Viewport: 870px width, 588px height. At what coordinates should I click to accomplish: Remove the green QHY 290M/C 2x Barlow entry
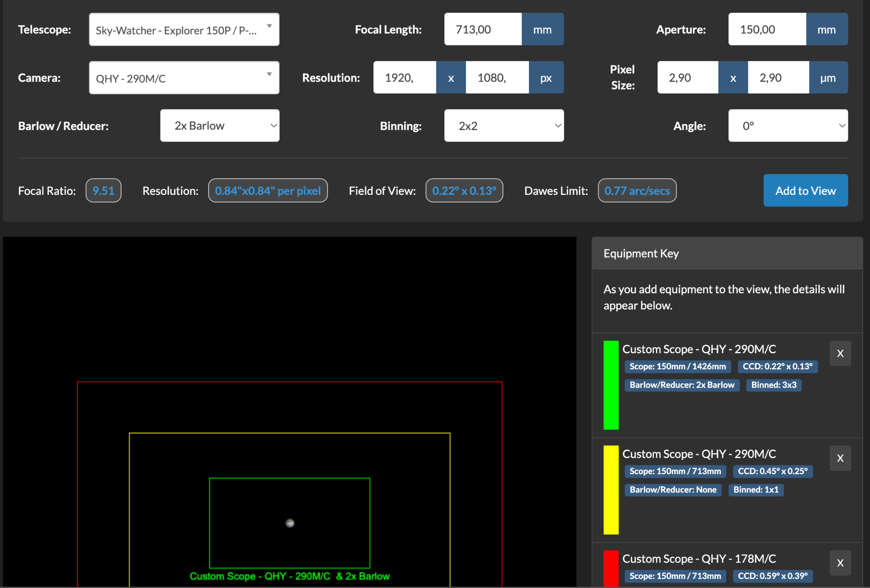point(840,353)
